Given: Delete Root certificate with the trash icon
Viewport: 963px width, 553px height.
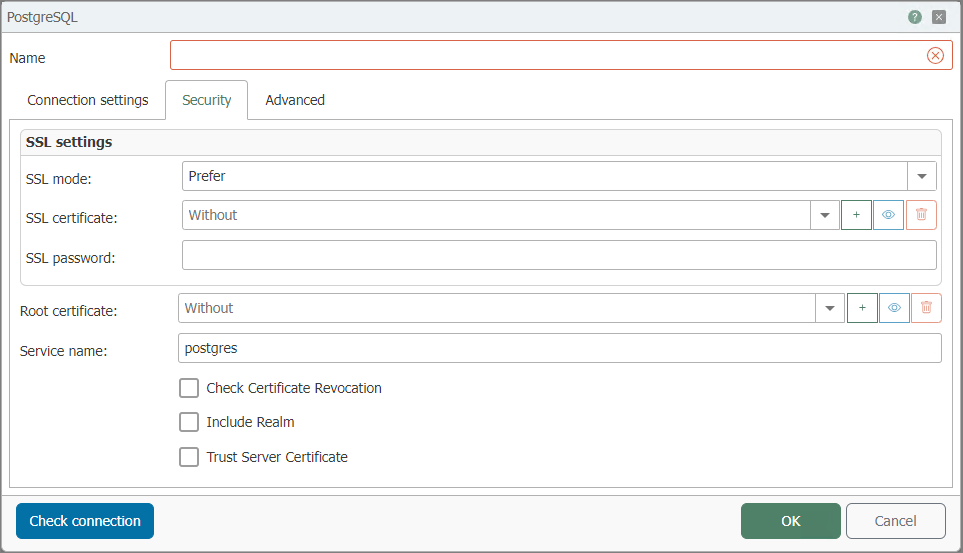Looking at the screenshot, I should click(x=926, y=308).
